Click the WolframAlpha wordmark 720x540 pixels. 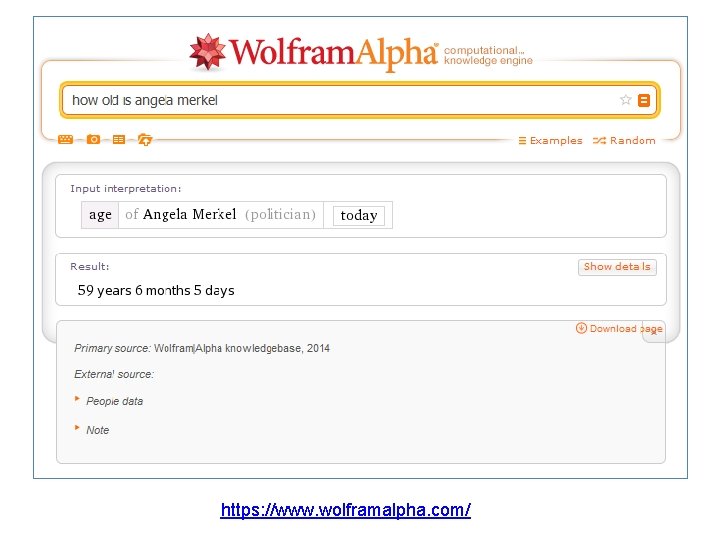click(334, 54)
